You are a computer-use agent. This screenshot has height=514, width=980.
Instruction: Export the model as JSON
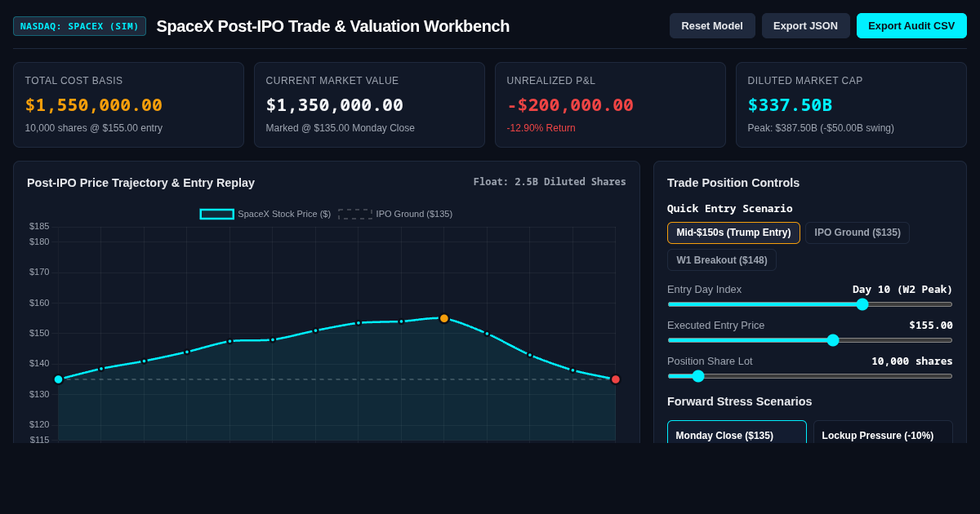click(x=805, y=25)
